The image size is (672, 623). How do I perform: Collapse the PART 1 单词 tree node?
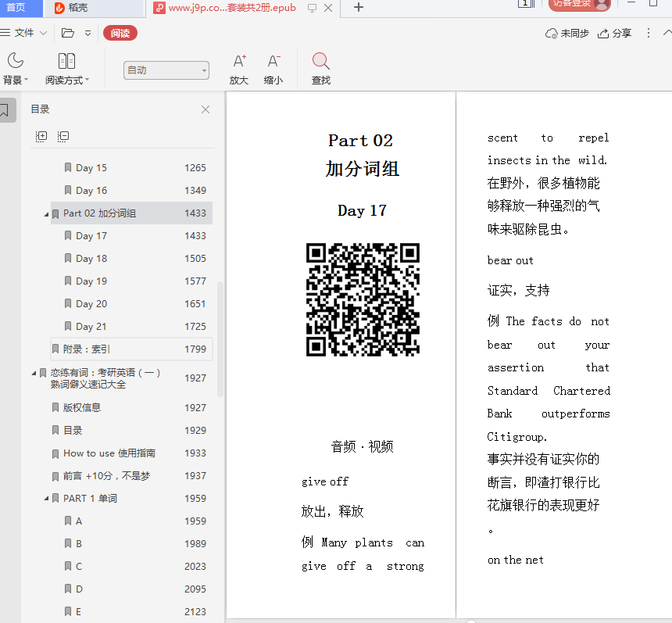46,499
